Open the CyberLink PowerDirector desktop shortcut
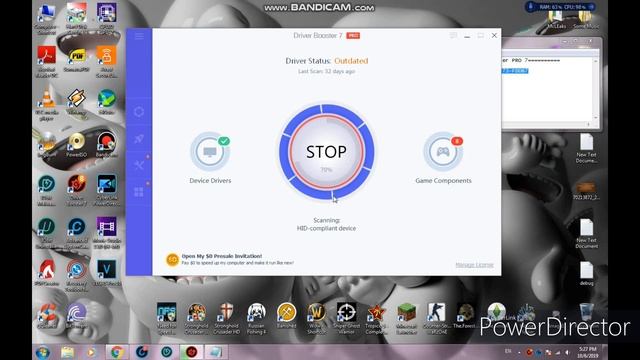Viewport: 640px width, 360px height. [x=107, y=190]
